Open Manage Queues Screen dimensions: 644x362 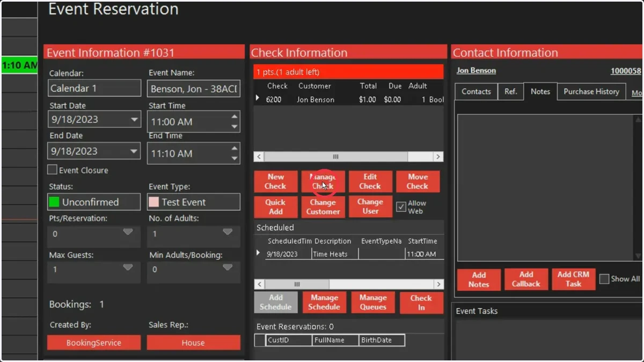tap(373, 302)
